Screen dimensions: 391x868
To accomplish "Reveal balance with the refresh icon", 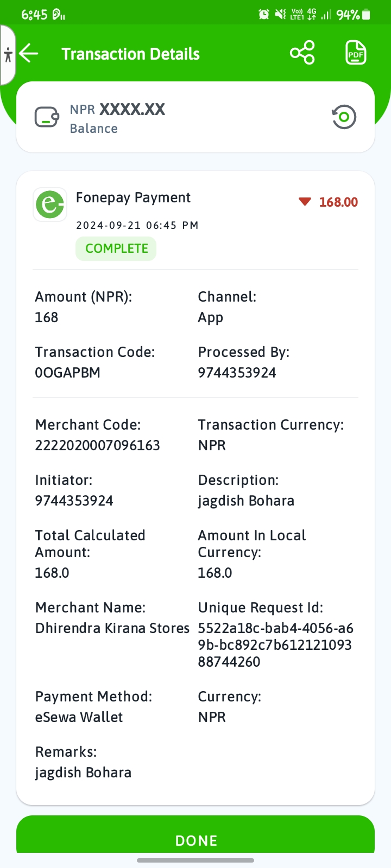I will point(344,117).
